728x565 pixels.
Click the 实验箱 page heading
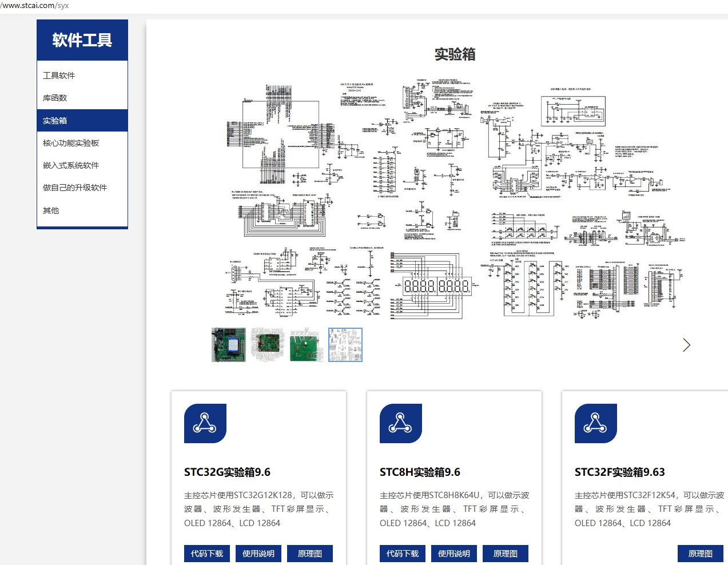pyautogui.click(x=455, y=54)
